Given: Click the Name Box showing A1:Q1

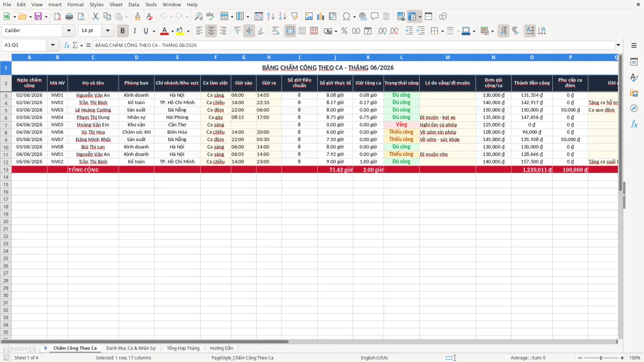Looking at the screenshot, I should click(x=25, y=45).
